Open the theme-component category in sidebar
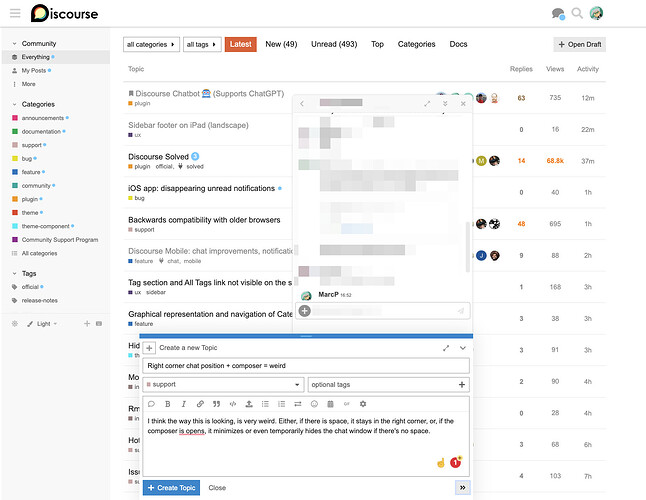Viewport: 646px width, 500px height. pyautogui.click(x=45, y=226)
